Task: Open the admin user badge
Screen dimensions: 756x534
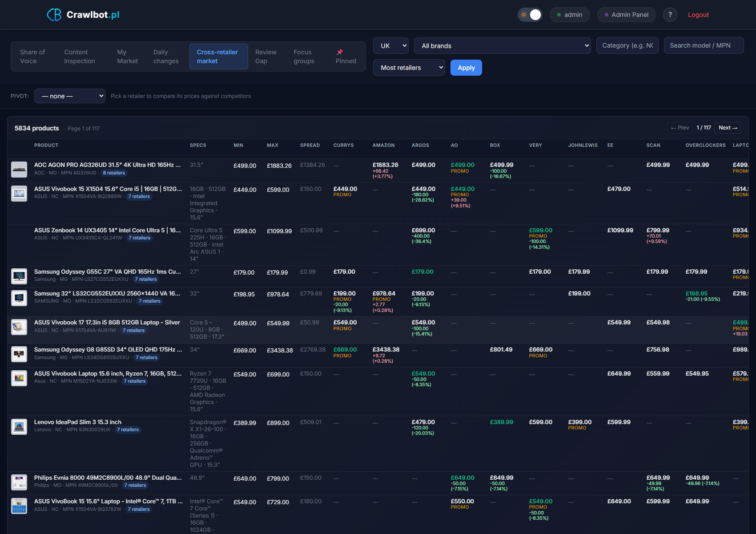Action: (570, 15)
